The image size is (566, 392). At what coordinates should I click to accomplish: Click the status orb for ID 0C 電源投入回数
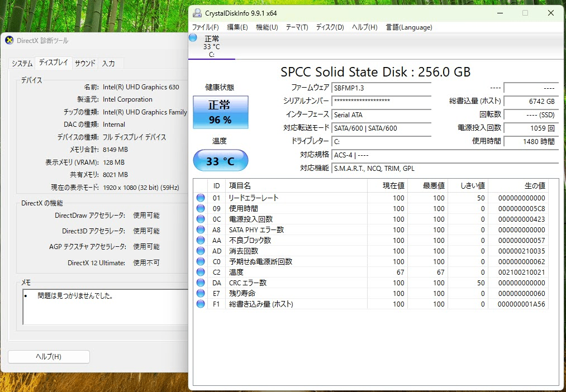[x=201, y=219]
